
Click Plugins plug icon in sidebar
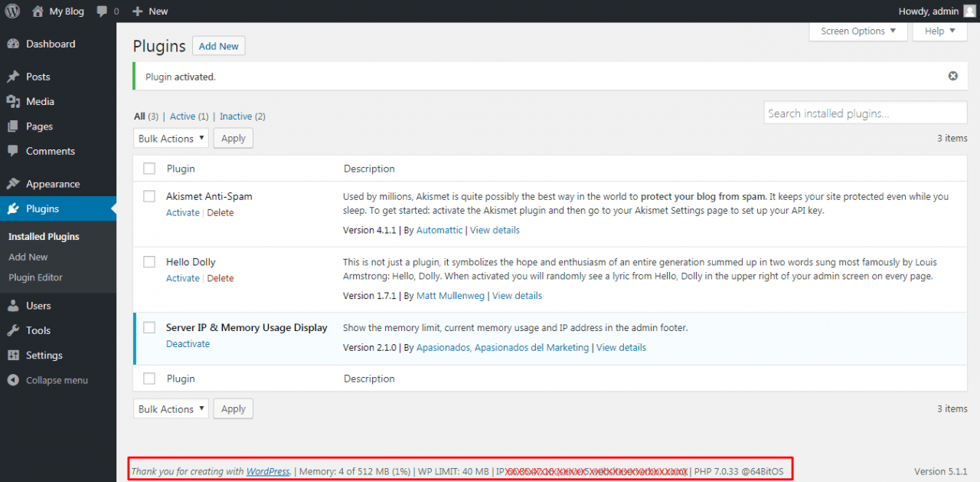13,209
